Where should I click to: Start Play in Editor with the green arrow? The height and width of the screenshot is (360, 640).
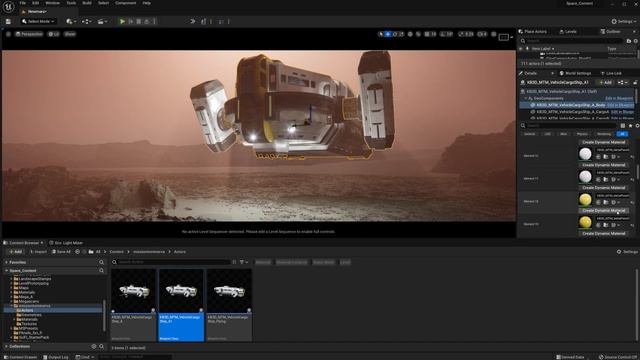tap(122, 21)
